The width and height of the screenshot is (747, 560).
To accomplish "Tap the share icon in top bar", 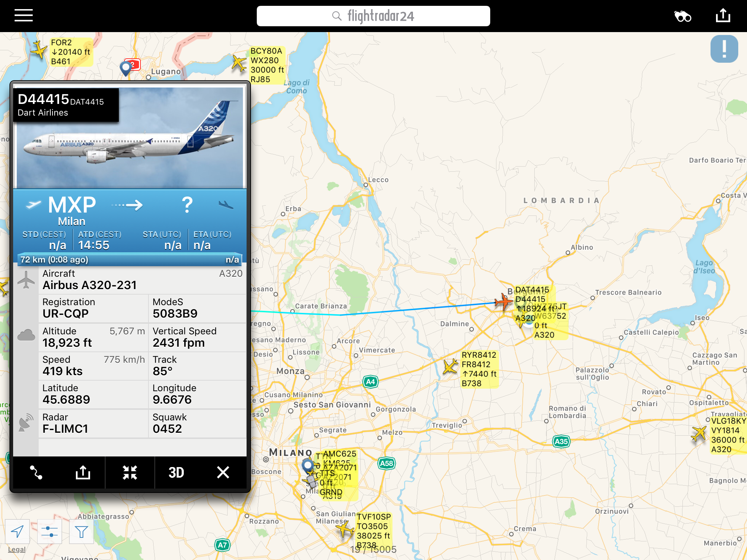I will click(723, 16).
